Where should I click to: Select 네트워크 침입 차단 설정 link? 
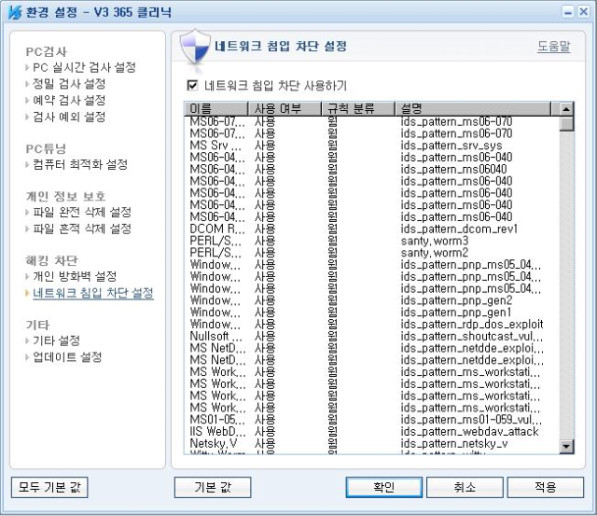93,293
